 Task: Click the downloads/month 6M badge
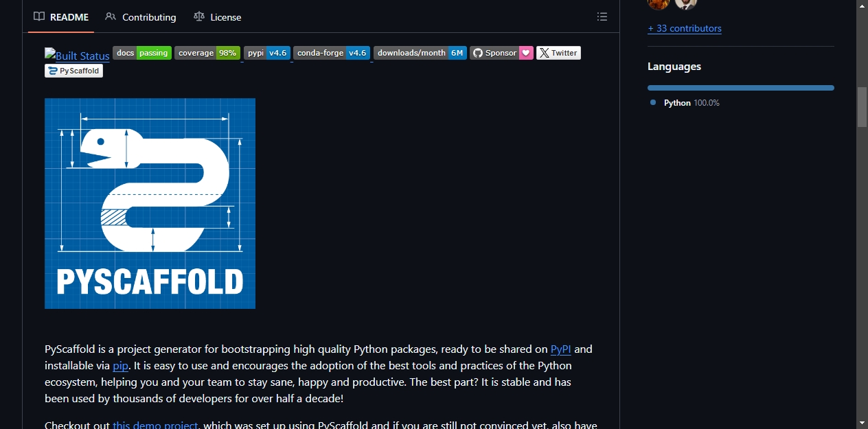tap(420, 53)
